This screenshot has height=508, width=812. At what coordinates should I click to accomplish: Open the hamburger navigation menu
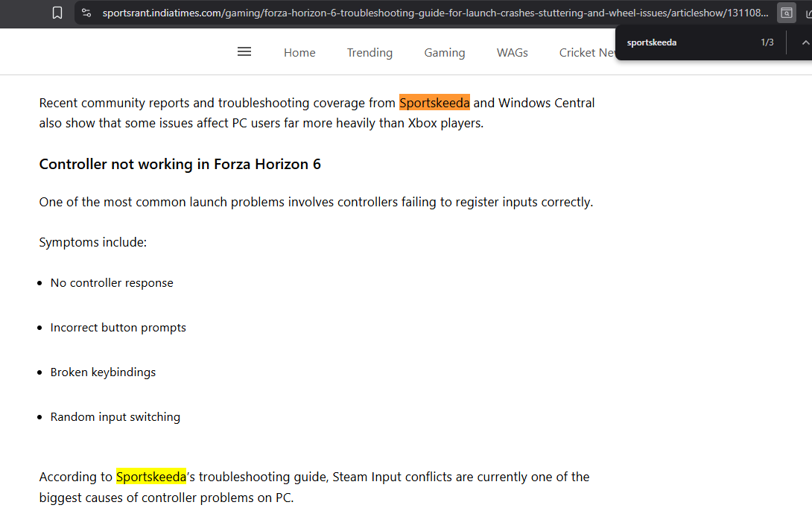(x=244, y=52)
